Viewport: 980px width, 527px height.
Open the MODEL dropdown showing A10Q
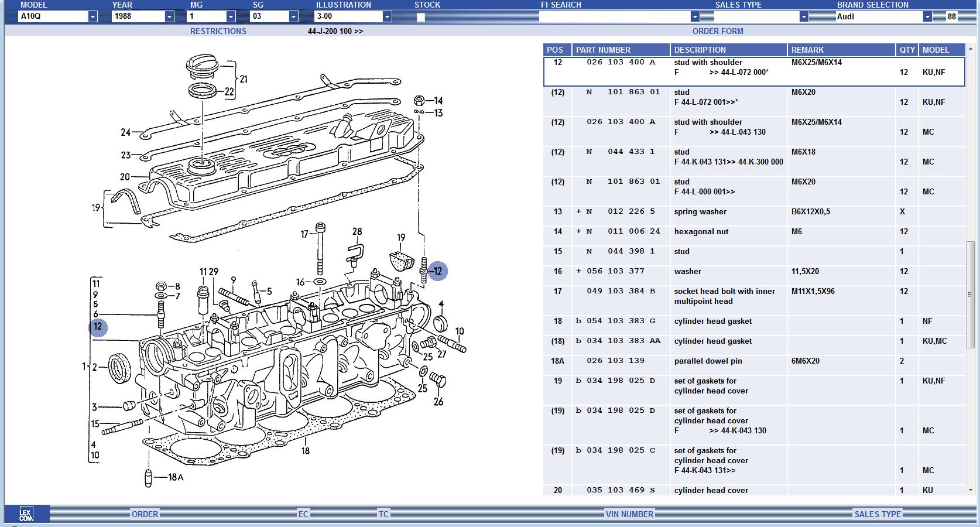coord(92,17)
